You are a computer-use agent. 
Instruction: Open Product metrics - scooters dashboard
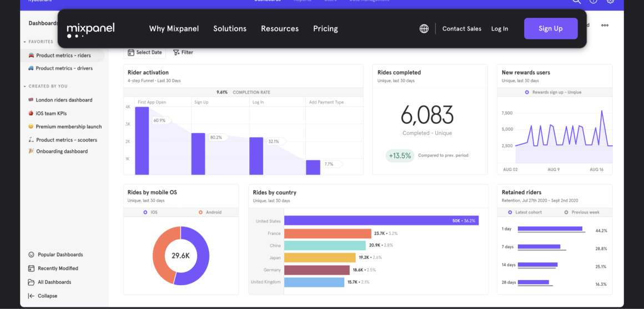tap(62, 140)
